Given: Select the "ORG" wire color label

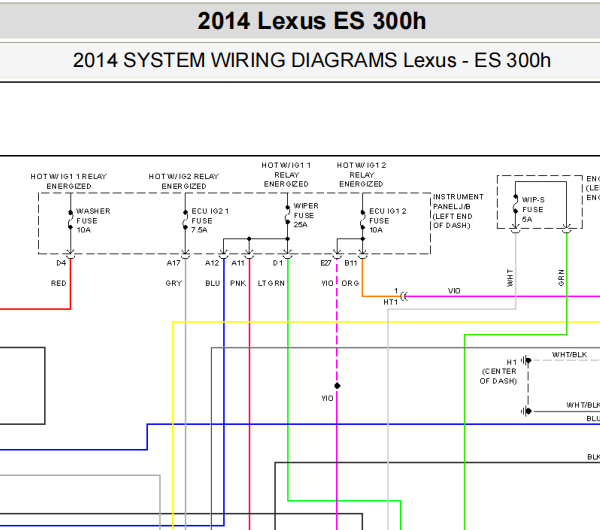Looking at the screenshot, I should 350,283.
